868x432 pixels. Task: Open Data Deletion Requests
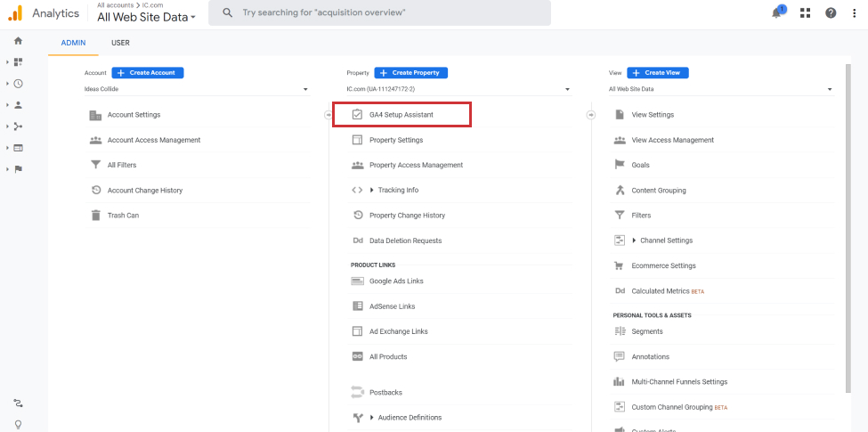click(x=406, y=240)
